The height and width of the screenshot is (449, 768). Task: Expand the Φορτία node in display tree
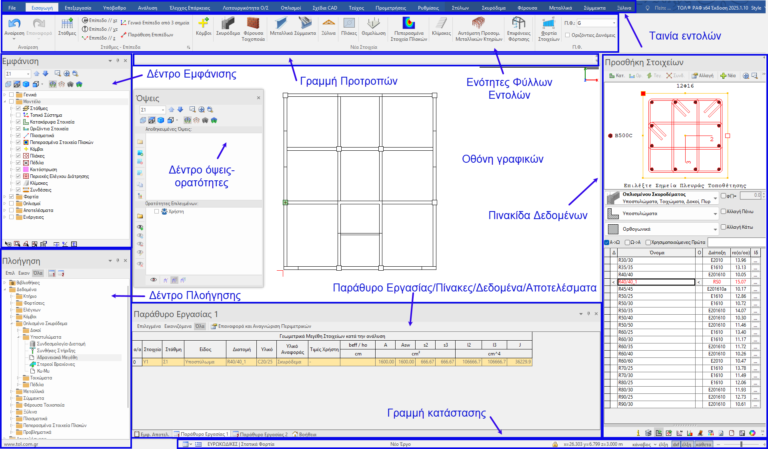tap(6, 196)
